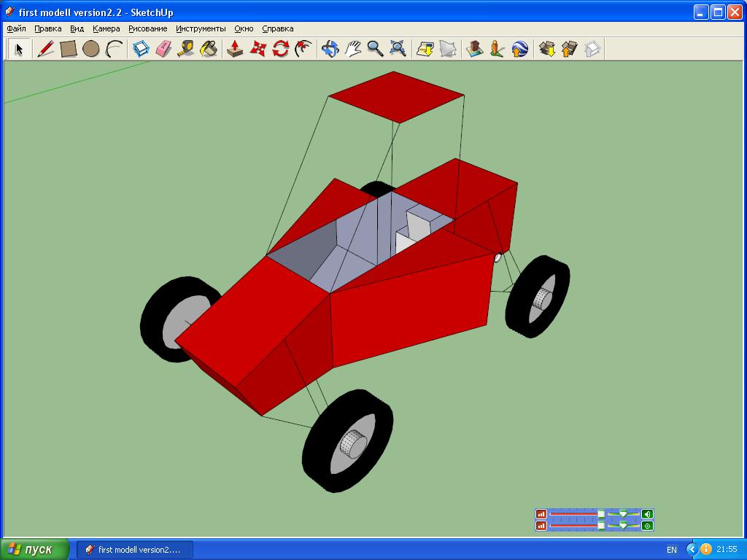Select the Move tool
Viewport: 747px width, 560px height.
click(x=258, y=49)
